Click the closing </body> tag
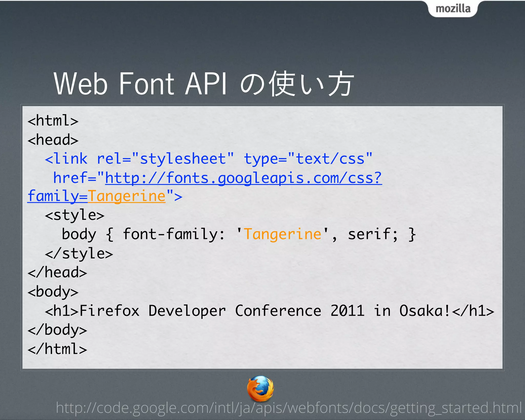 pyautogui.click(x=57, y=330)
